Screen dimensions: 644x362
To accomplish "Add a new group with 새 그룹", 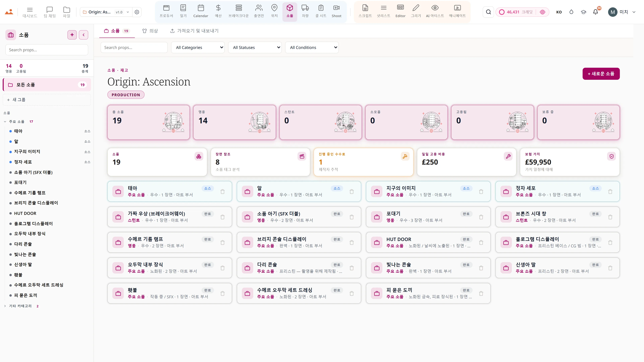I will 47,100.
